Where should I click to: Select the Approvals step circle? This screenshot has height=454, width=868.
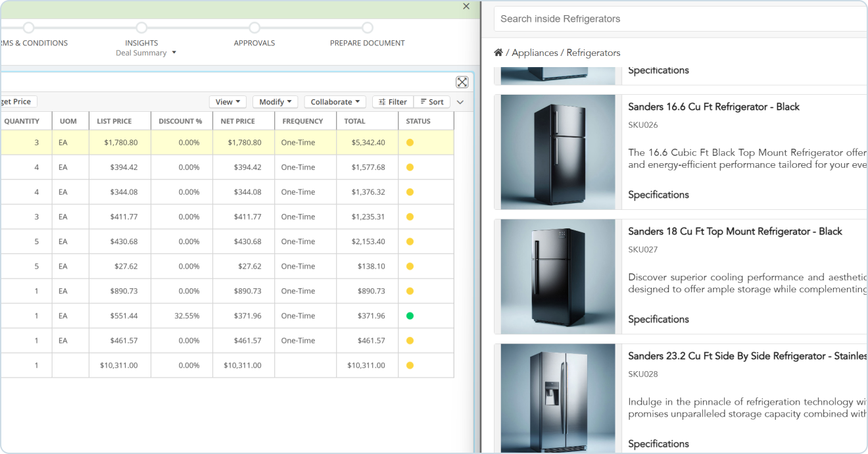(x=254, y=28)
